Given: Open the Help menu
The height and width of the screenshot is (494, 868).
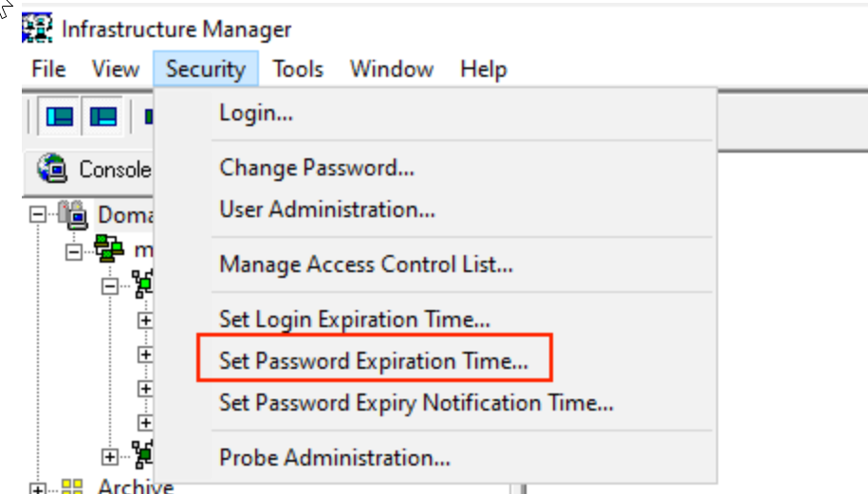Looking at the screenshot, I should pyautogui.click(x=483, y=69).
